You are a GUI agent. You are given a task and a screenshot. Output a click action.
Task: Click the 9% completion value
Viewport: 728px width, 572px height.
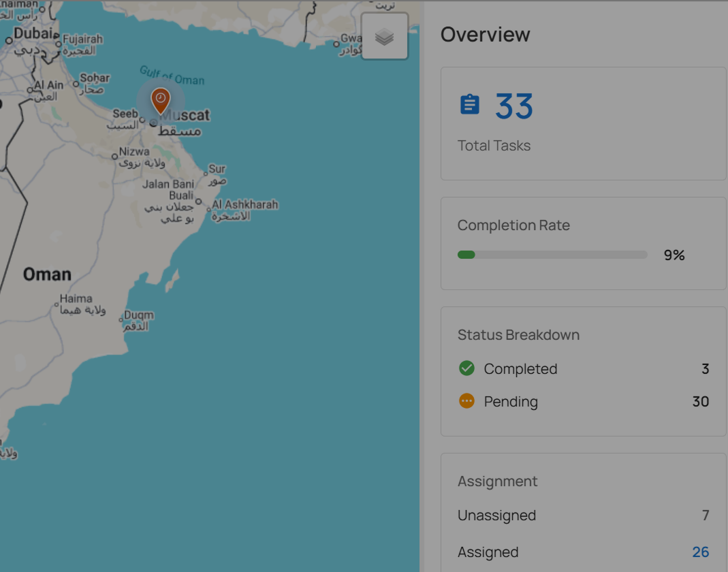click(x=674, y=255)
